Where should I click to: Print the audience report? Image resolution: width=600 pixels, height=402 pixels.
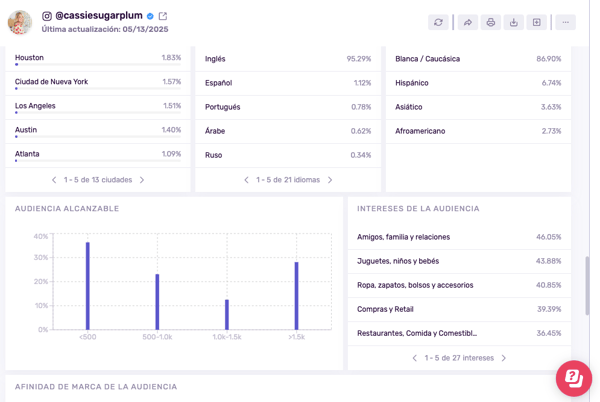point(490,22)
